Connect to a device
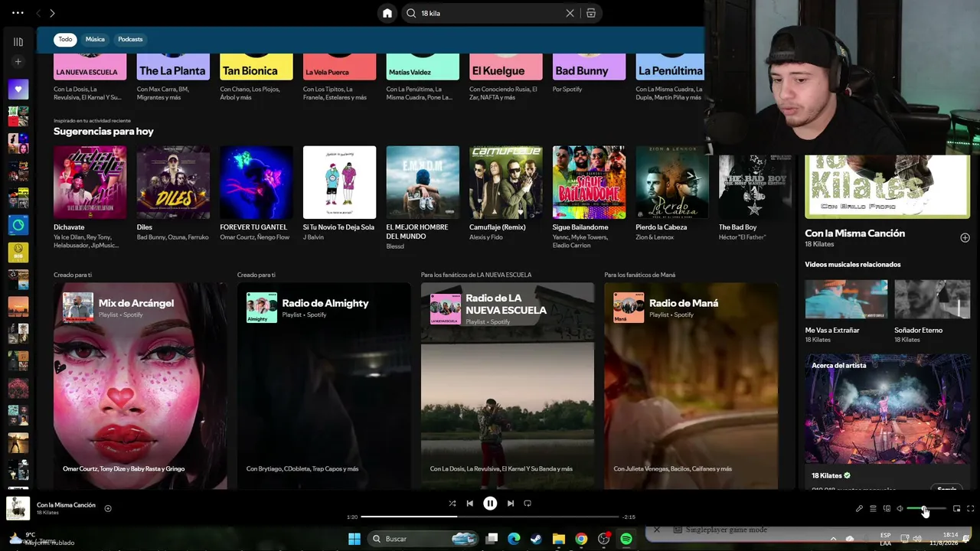This screenshot has height=551, width=980. (887, 509)
